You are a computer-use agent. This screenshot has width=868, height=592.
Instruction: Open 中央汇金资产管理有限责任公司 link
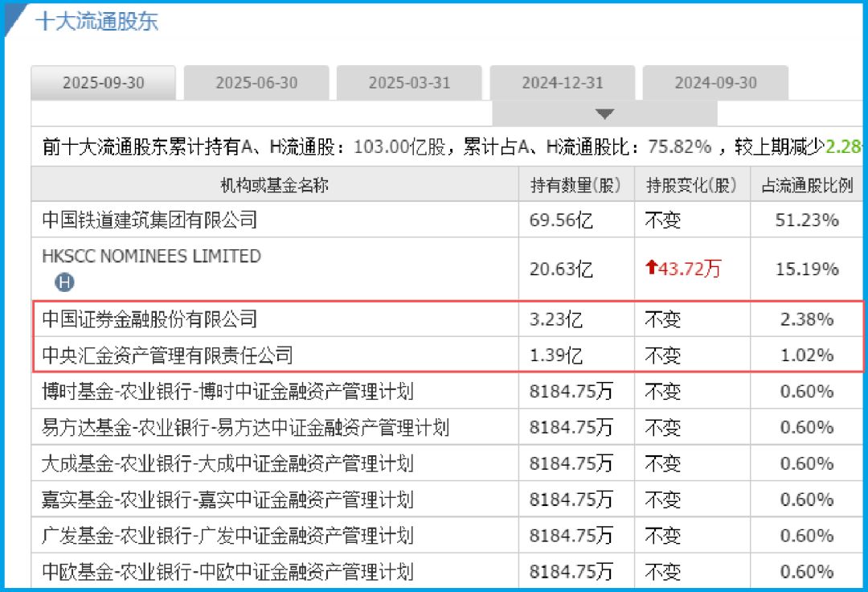(x=167, y=355)
